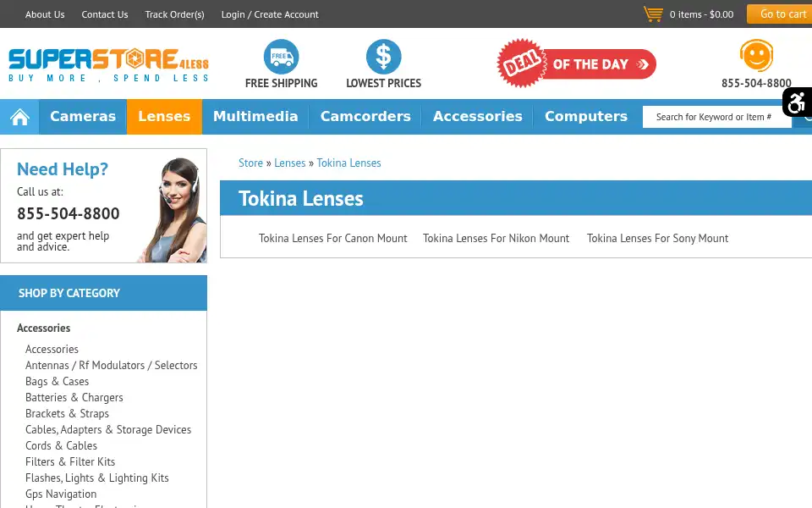Click the bold Accessories category heading in sidebar
The height and width of the screenshot is (508, 812).
coord(43,329)
